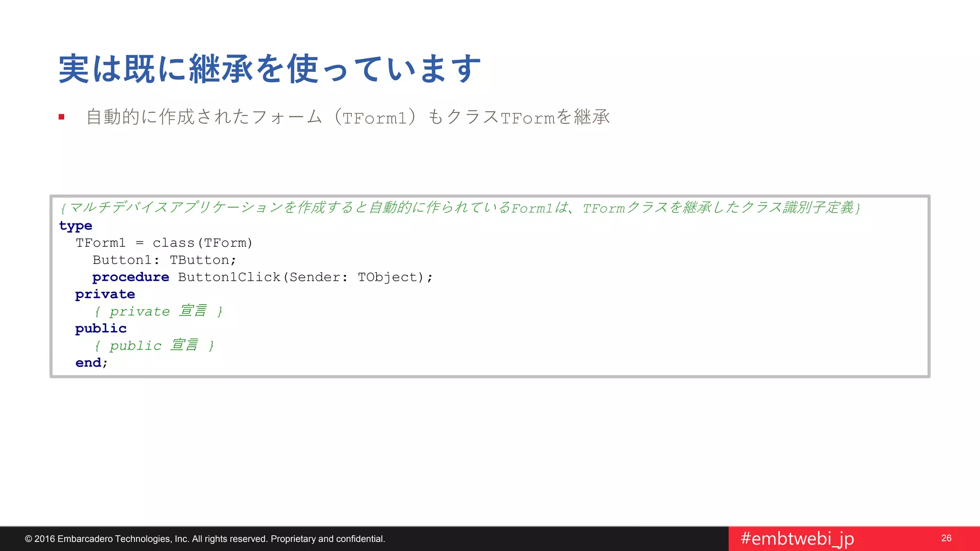Click the #embtwebi_jp hashtag

[797, 539]
